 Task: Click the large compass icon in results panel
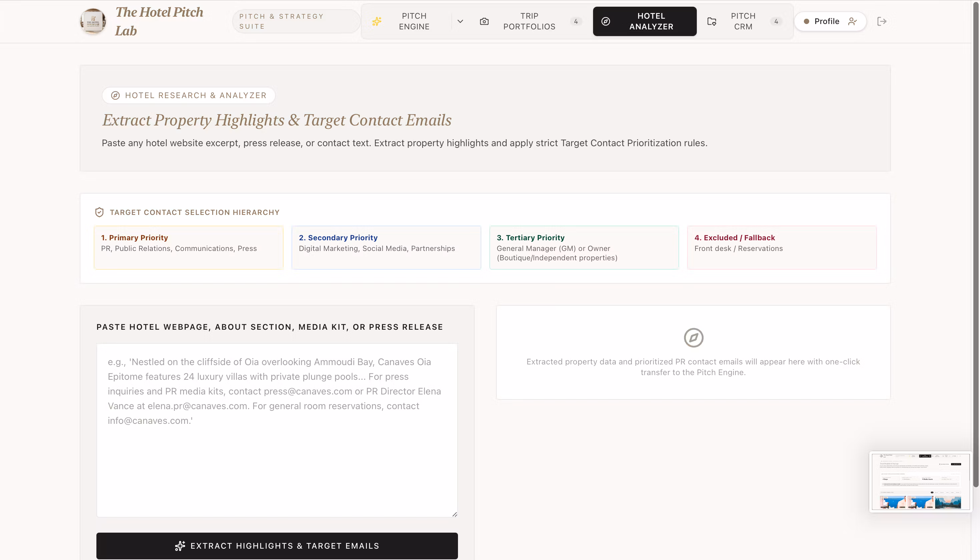point(693,337)
